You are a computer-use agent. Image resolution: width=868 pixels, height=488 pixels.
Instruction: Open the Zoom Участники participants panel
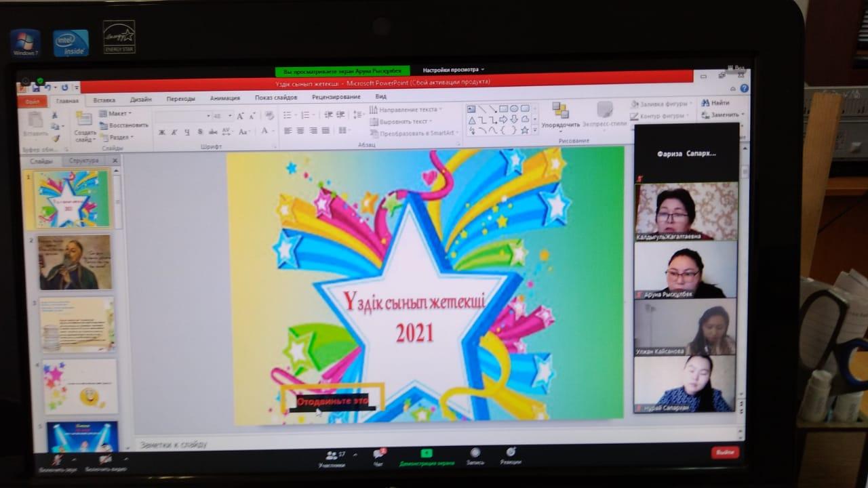pos(332,458)
